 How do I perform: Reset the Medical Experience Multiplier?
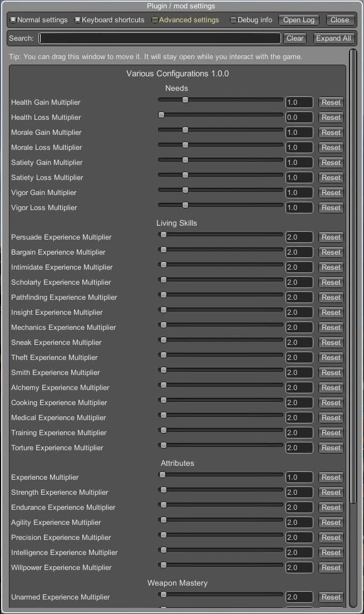click(x=331, y=418)
